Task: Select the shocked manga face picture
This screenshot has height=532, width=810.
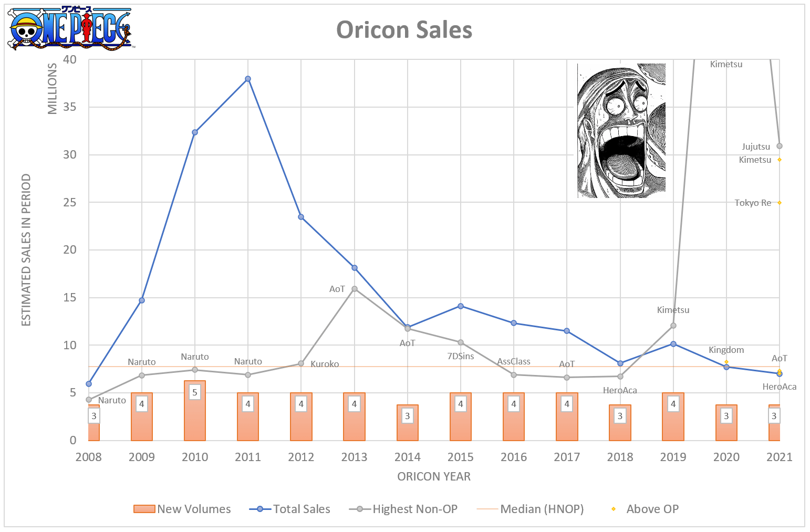Action: pyautogui.click(x=621, y=131)
